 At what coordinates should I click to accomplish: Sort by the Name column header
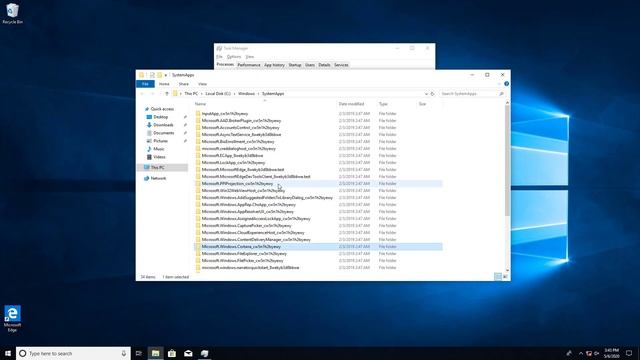pyautogui.click(x=265, y=104)
